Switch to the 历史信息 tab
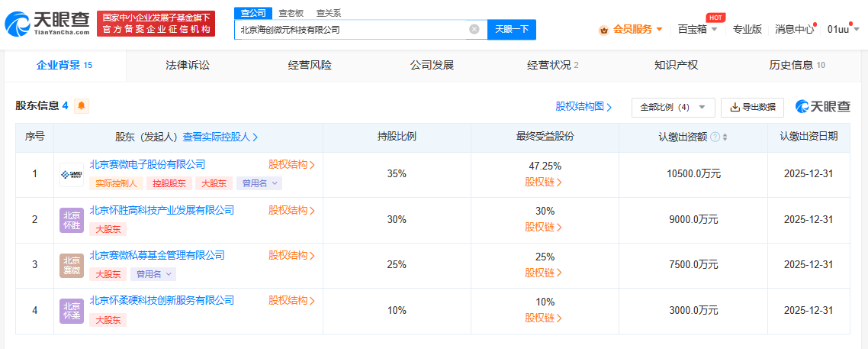Viewport: 868px width, 349px height. (796, 66)
